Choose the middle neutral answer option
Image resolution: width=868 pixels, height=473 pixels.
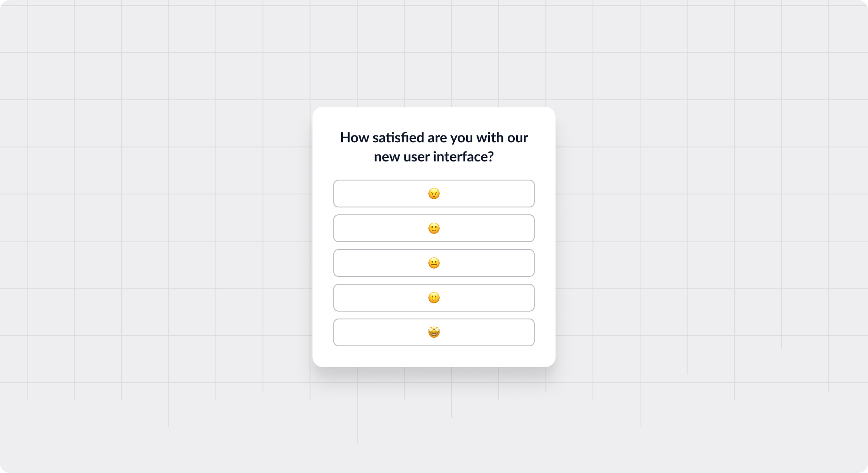point(434,263)
